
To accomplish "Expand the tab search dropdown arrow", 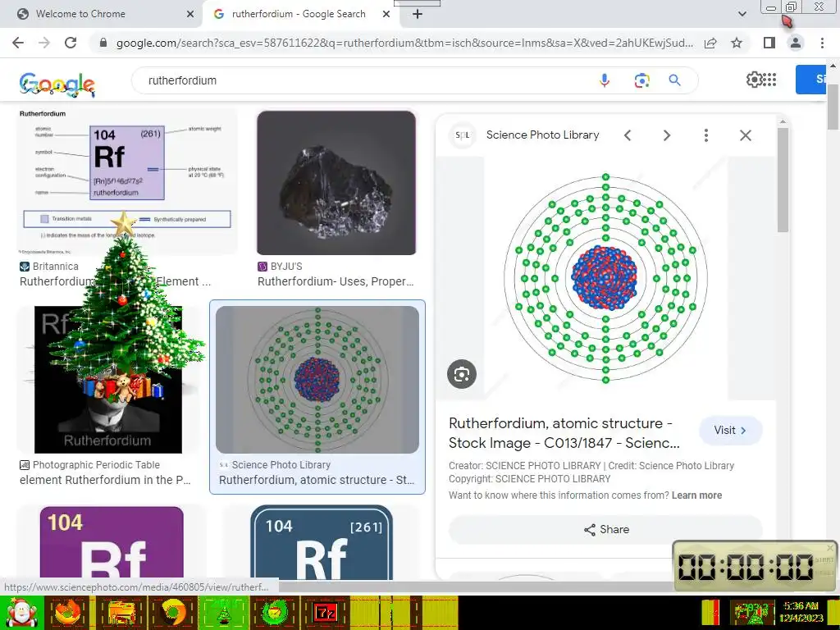I will pyautogui.click(x=742, y=14).
